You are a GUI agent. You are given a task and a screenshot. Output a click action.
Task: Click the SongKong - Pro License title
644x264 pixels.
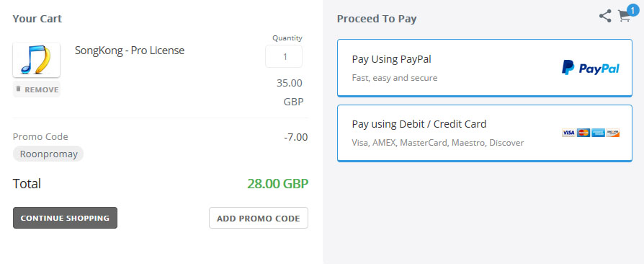(x=130, y=50)
